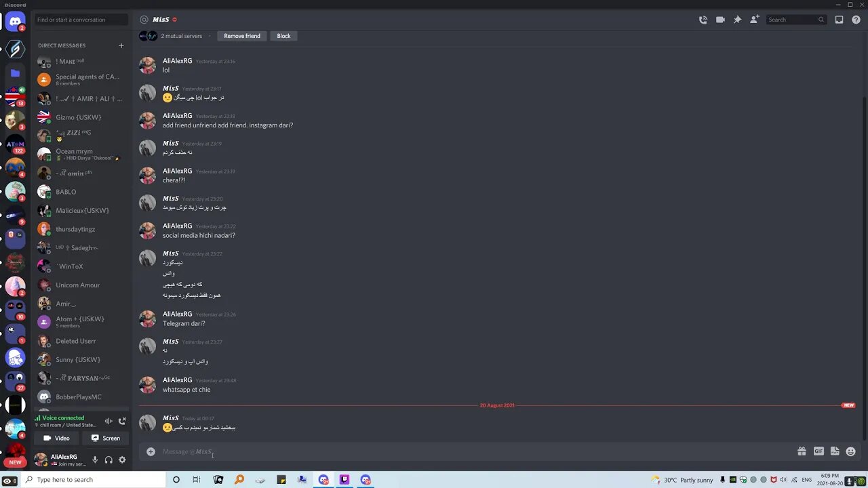This screenshot has height=488, width=868.
Task: Open Task View in taskbar
Action: pyautogui.click(x=197, y=480)
